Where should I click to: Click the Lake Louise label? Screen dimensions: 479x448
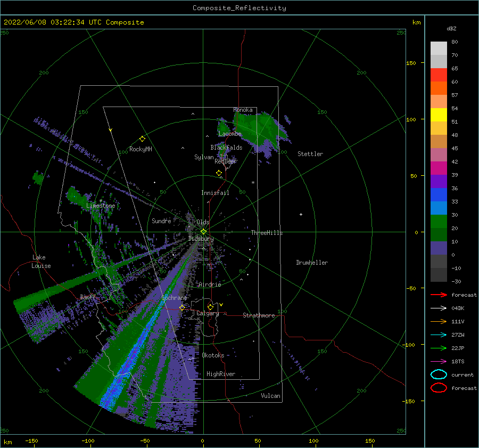click(41, 262)
